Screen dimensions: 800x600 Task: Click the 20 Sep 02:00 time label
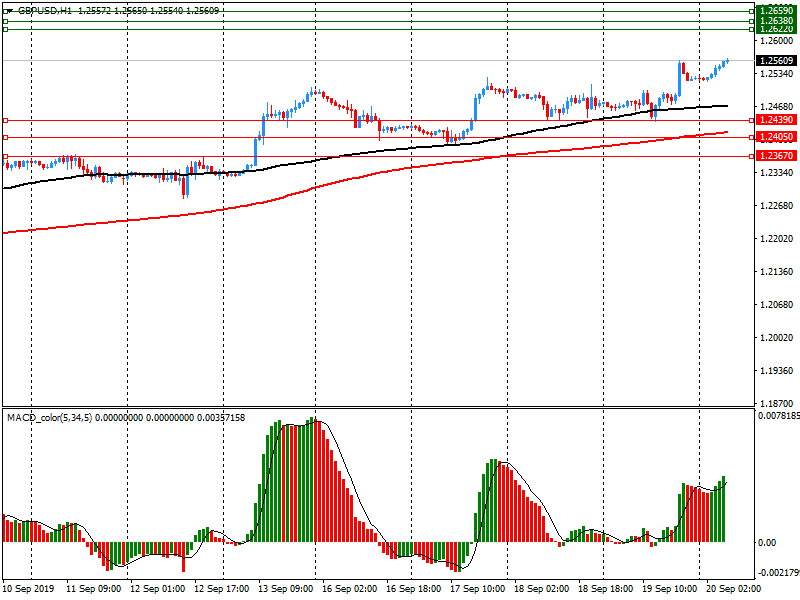733,589
